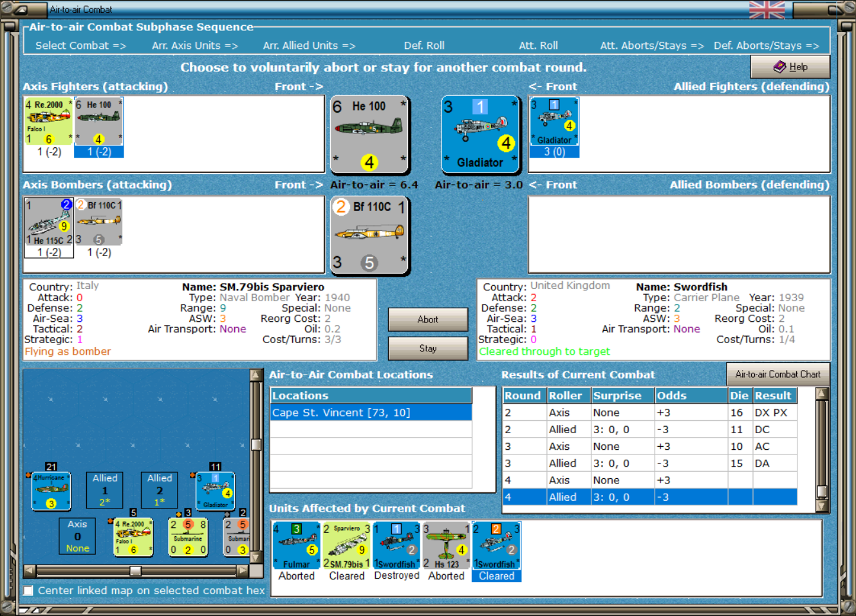Click the Round column header
The height and width of the screenshot is (616, 856).
(524, 396)
